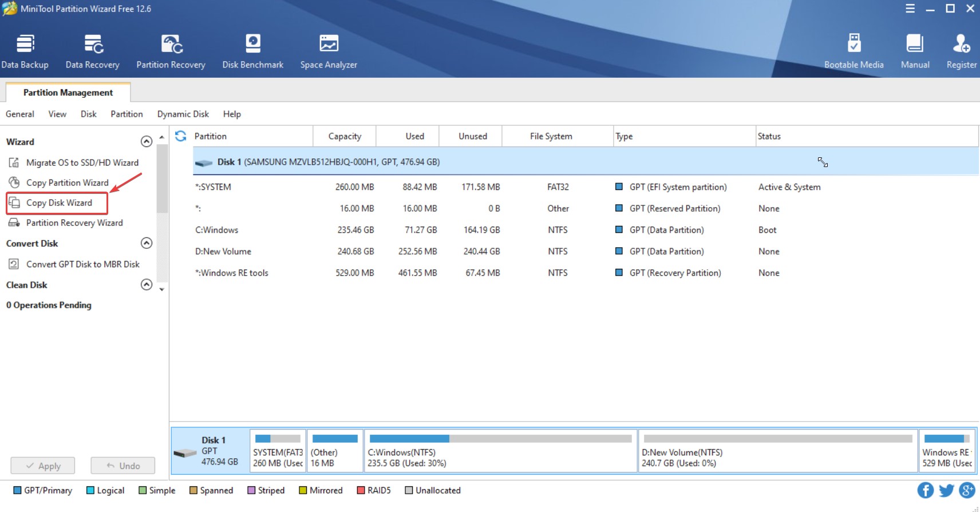
Task: Open the Help menu
Action: (x=232, y=114)
